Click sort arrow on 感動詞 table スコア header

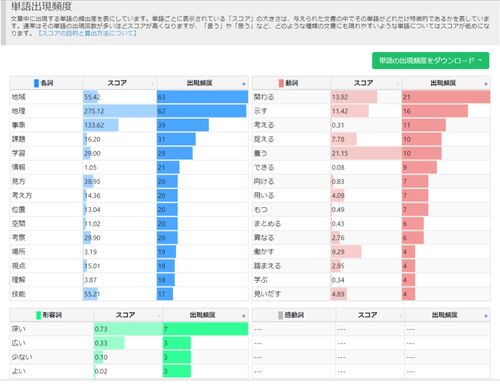point(401,316)
